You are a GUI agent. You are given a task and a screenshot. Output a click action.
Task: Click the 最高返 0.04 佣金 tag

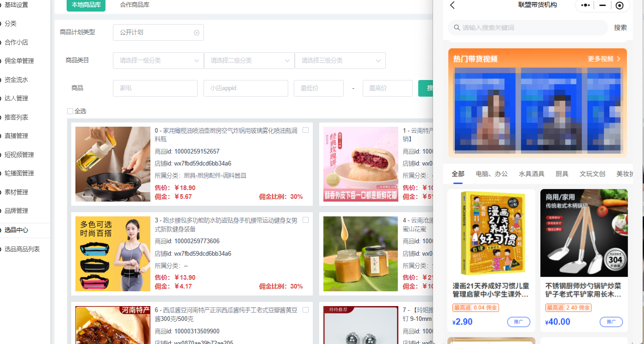click(476, 307)
